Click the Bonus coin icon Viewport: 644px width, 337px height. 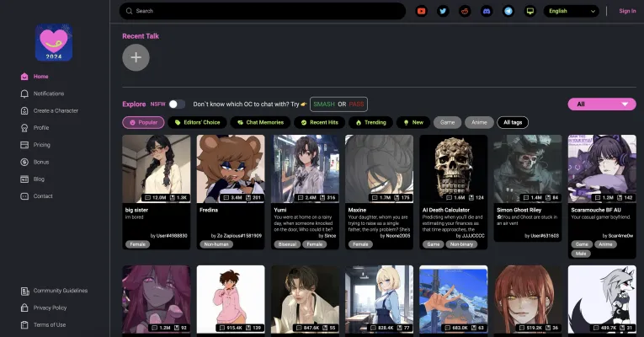point(24,162)
